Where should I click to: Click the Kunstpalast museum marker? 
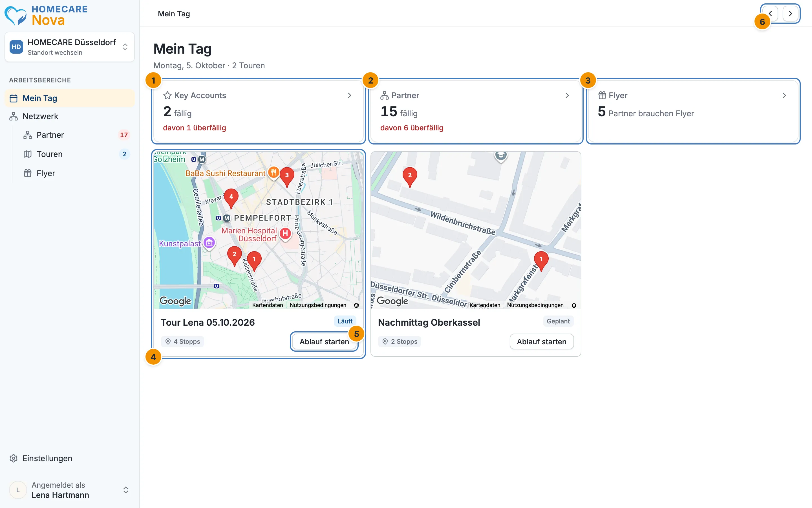(209, 243)
